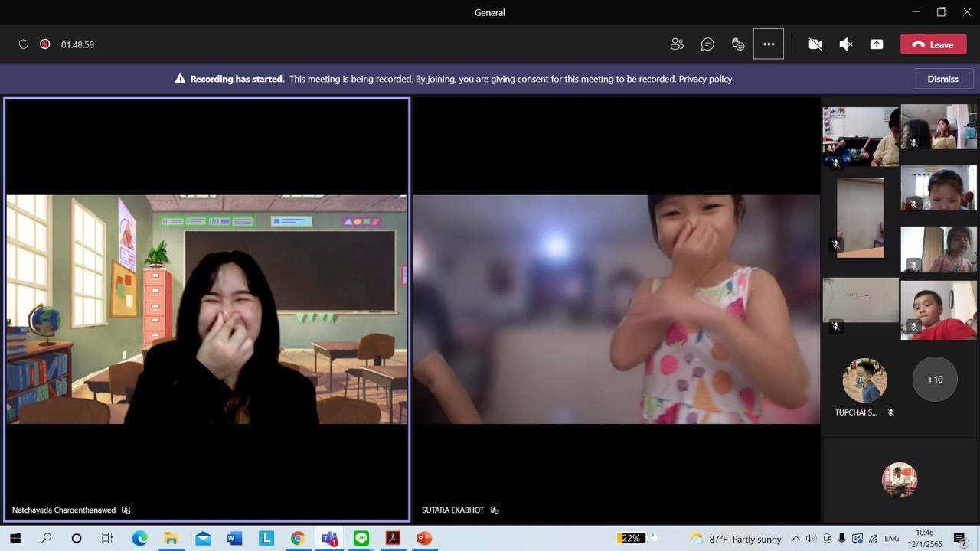
Task: Click the shield security icon
Action: point(24,44)
